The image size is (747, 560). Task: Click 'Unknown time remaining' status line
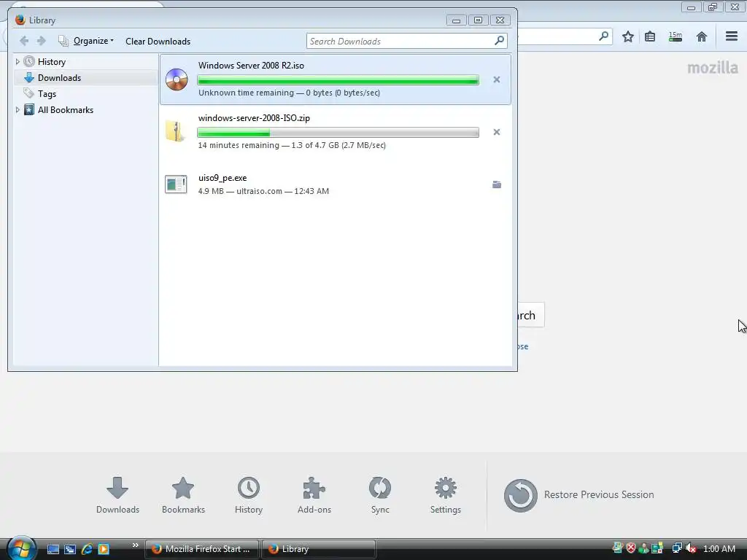click(x=289, y=93)
